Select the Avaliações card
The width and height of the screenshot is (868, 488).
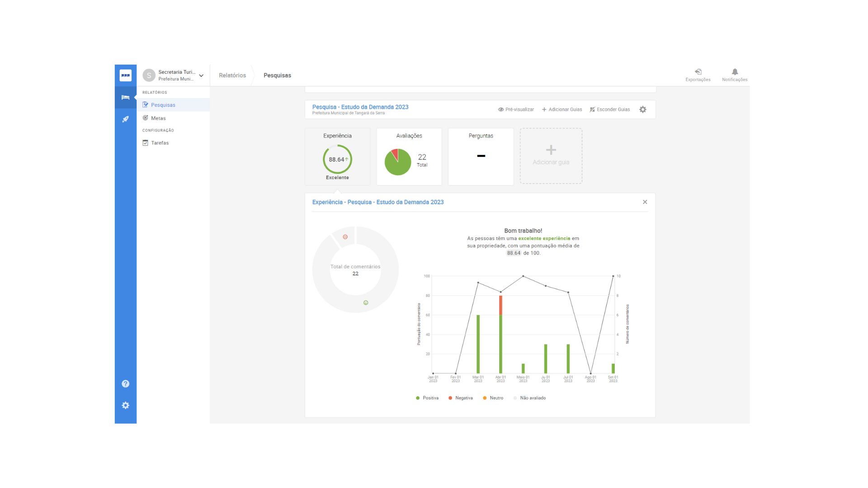409,156
